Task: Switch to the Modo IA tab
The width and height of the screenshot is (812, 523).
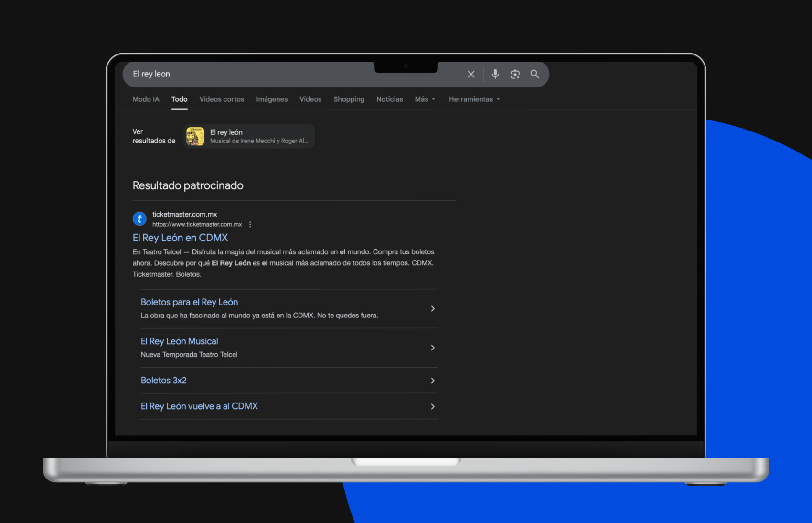Action: coord(146,99)
